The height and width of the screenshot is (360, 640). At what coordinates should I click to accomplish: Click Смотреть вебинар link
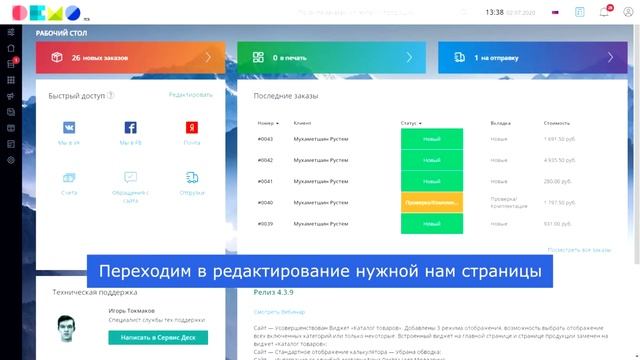[x=279, y=312]
